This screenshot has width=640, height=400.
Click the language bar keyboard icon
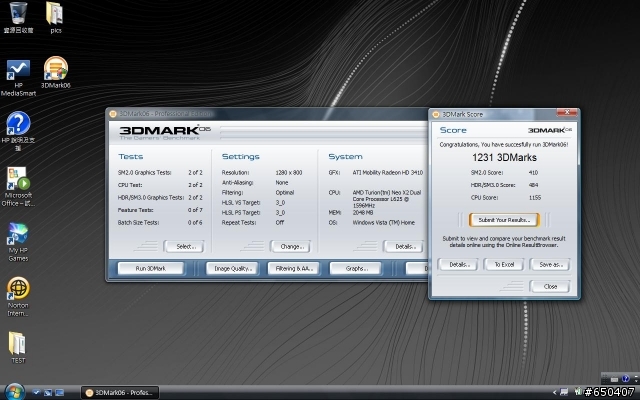pos(614,379)
